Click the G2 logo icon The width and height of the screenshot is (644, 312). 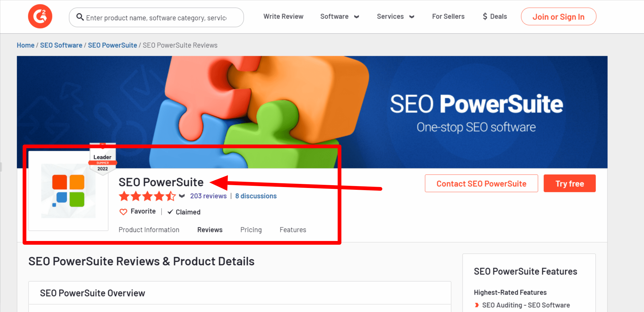point(40,16)
